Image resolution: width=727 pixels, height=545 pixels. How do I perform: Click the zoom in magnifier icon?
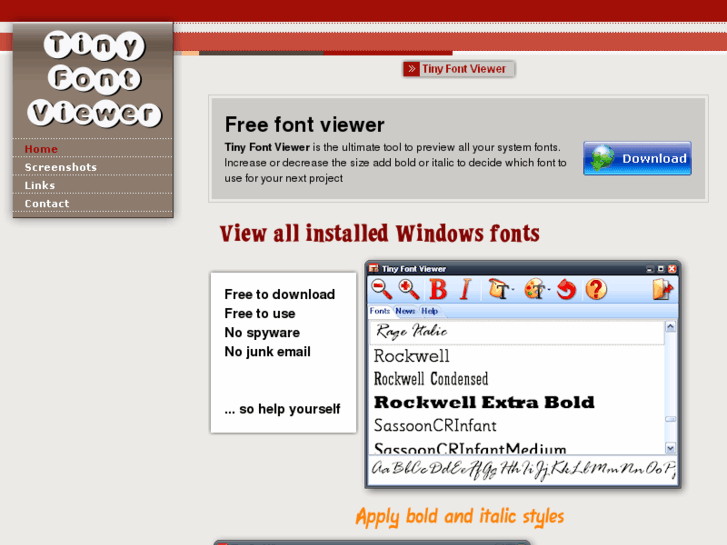coord(409,289)
